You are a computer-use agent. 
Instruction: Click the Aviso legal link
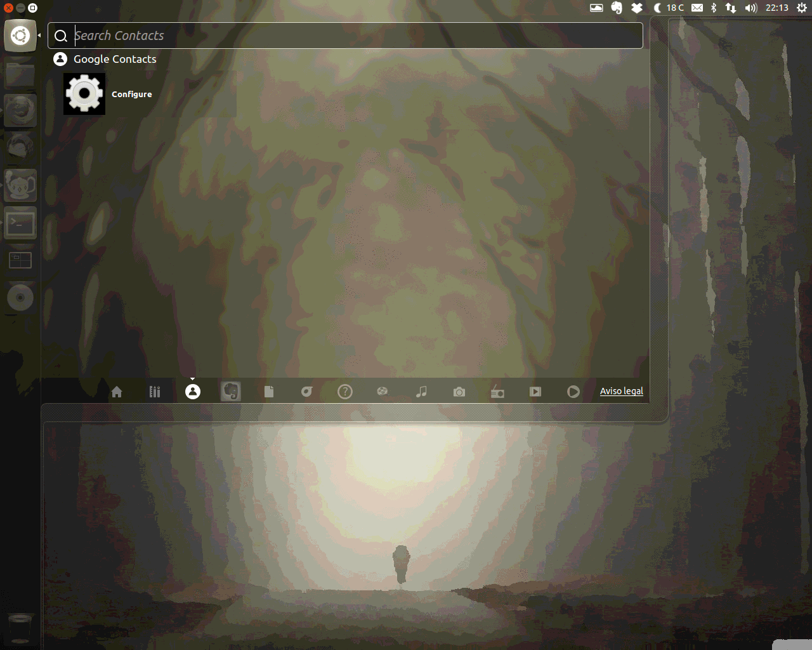[x=622, y=391]
